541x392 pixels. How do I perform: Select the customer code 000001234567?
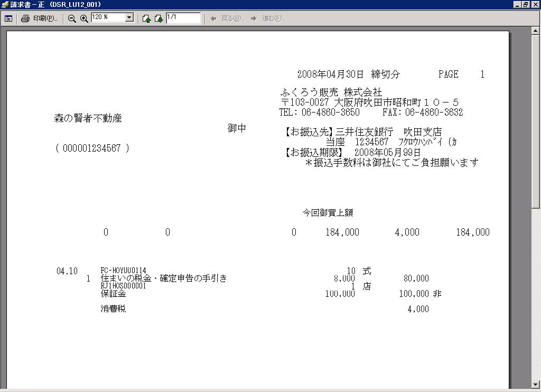point(92,148)
